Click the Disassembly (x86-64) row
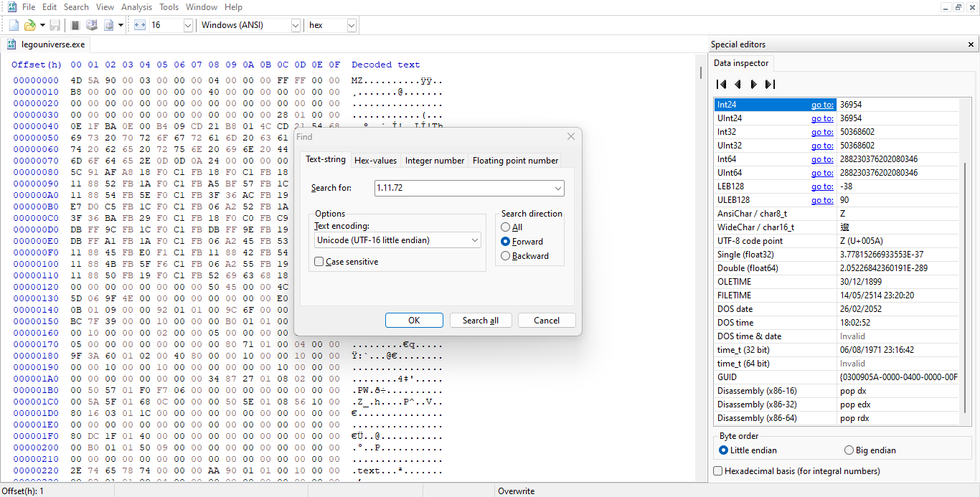The image size is (980, 497). [837, 418]
